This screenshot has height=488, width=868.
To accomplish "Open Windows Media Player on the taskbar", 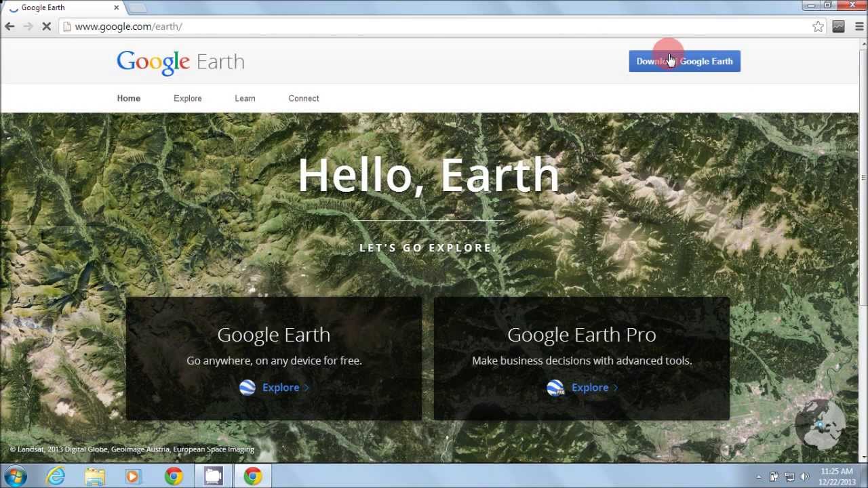I will coord(133,476).
